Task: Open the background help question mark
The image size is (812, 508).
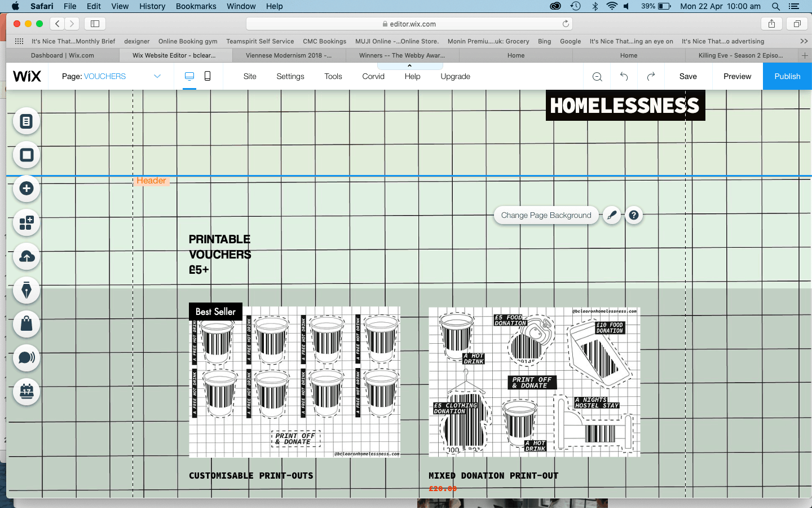Action: [x=634, y=215]
